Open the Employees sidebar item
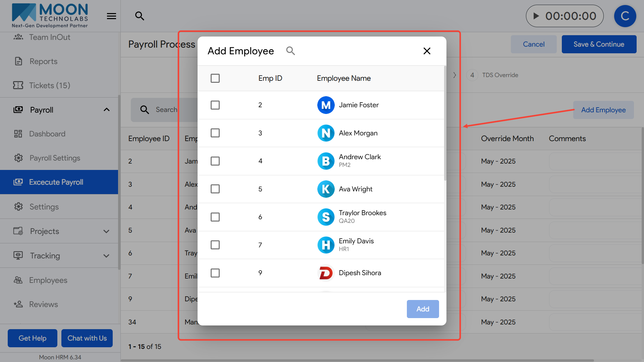The width and height of the screenshot is (644, 362). 48,280
